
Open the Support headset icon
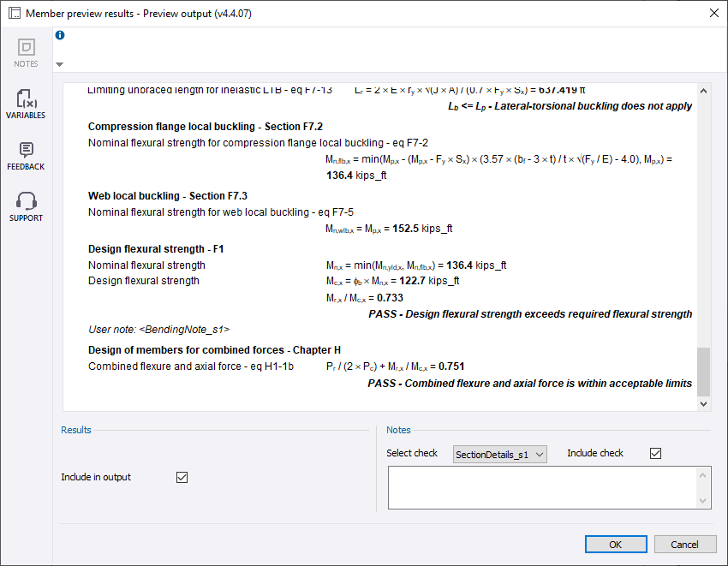26,207
